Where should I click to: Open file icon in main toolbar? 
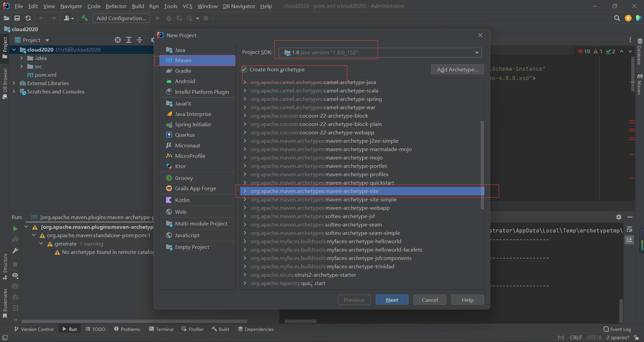pyautogui.click(x=6, y=18)
